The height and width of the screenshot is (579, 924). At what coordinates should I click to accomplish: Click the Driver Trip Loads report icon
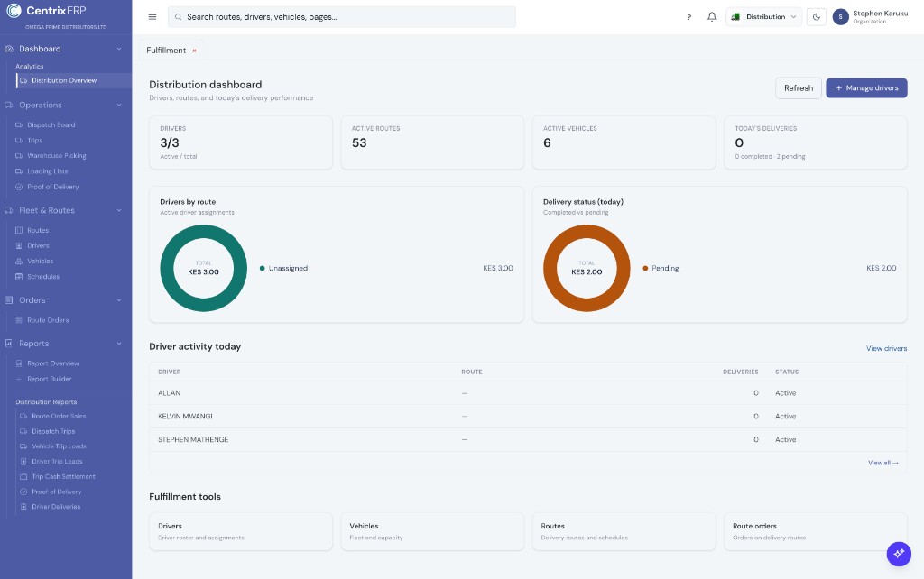pyautogui.click(x=23, y=461)
